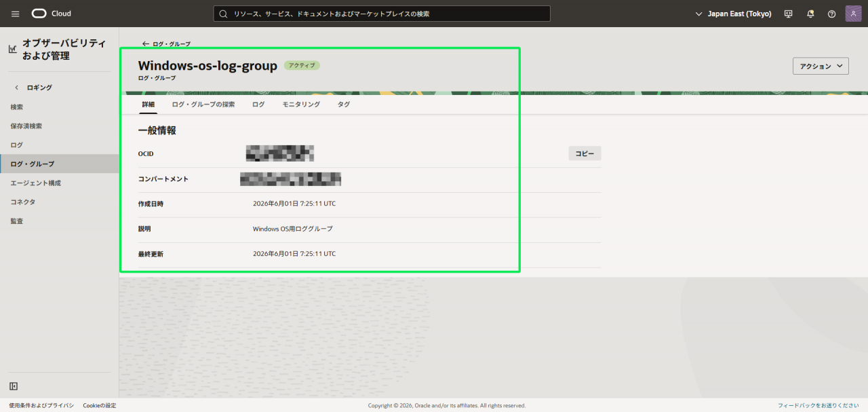The width and height of the screenshot is (868, 412).
Task: Click the アクティブ status badge
Action: coord(302,66)
